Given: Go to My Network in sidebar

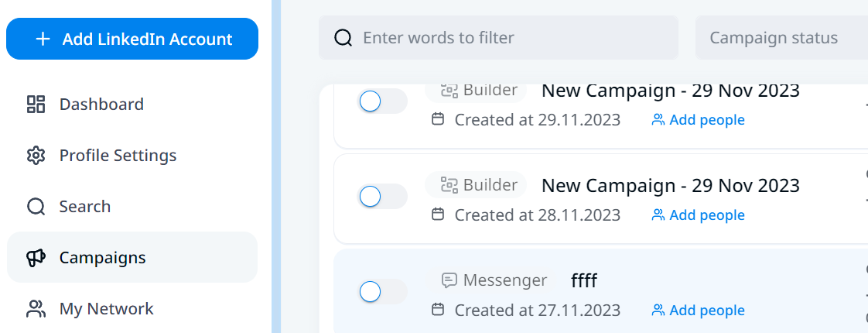Looking at the screenshot, I should coord(106,309).
